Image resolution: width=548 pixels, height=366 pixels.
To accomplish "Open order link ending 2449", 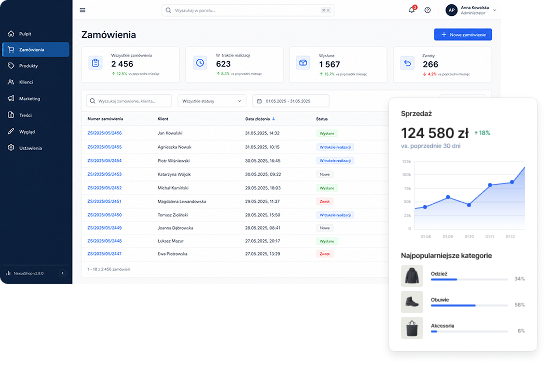I will click(104, 228).
